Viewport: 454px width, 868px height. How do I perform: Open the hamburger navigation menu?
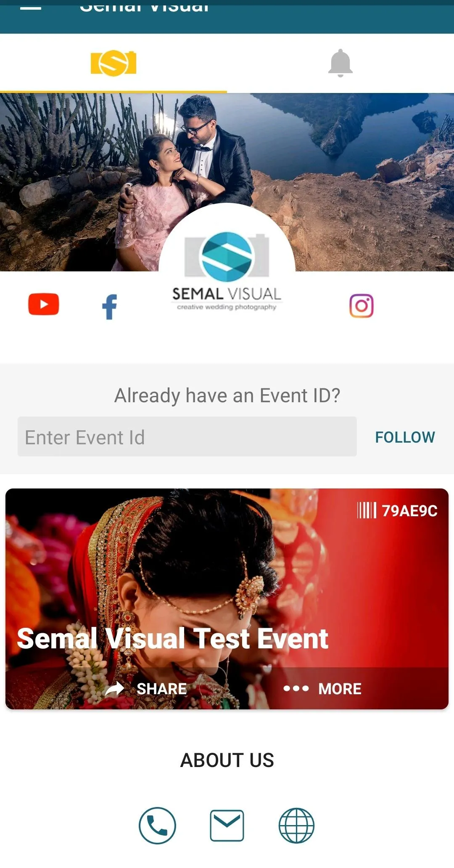31,8
